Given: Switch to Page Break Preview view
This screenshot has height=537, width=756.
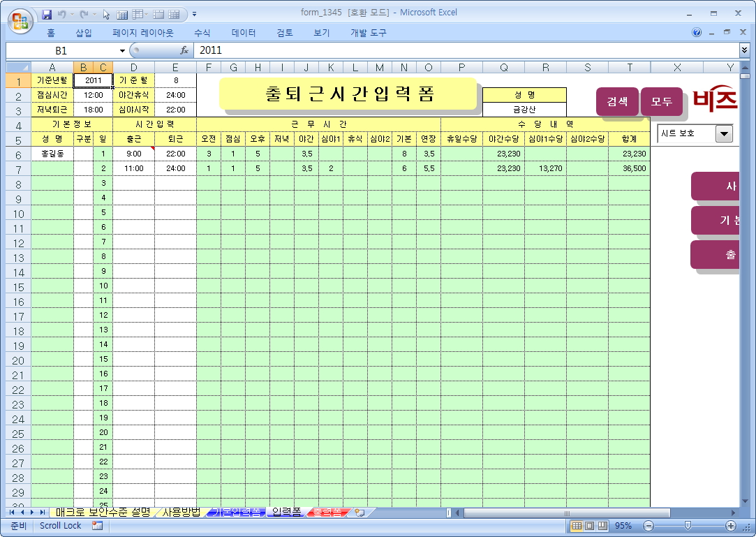Looking at the screenshot, I should click(602, 526).
